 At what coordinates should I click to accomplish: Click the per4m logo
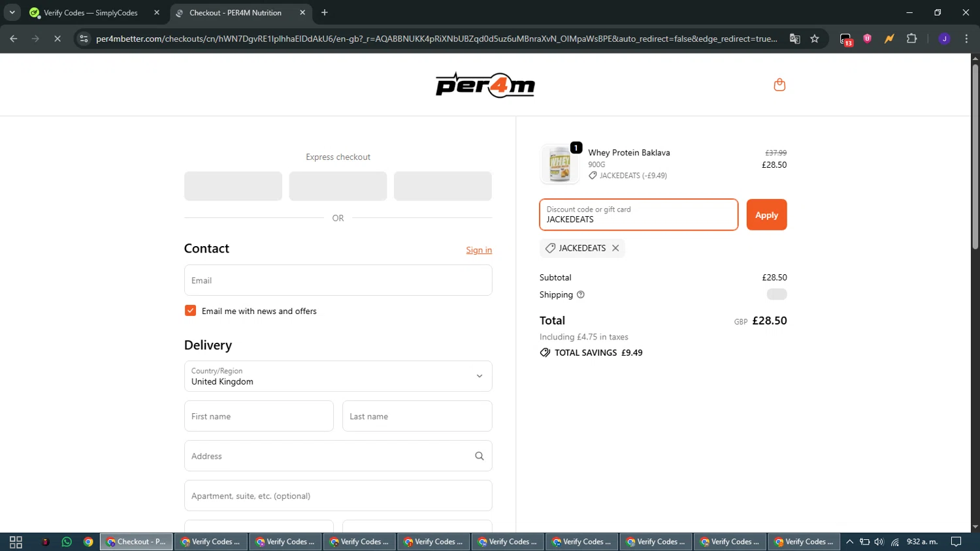485,85
